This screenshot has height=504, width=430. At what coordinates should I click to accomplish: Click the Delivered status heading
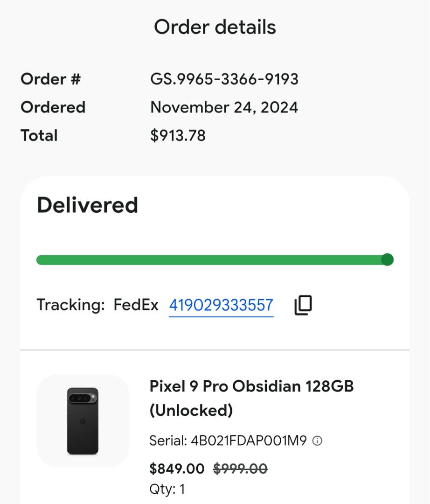coord(88,205)
